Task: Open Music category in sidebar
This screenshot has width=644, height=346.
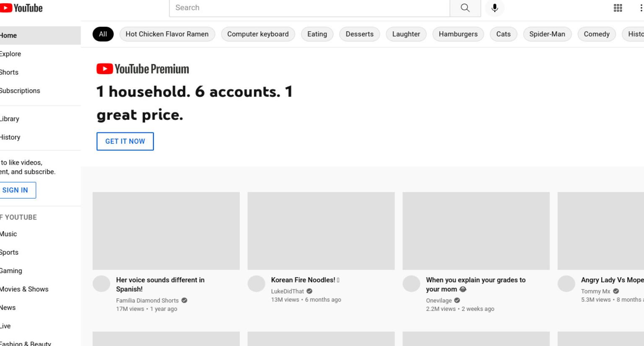Action: coord(40,234)
